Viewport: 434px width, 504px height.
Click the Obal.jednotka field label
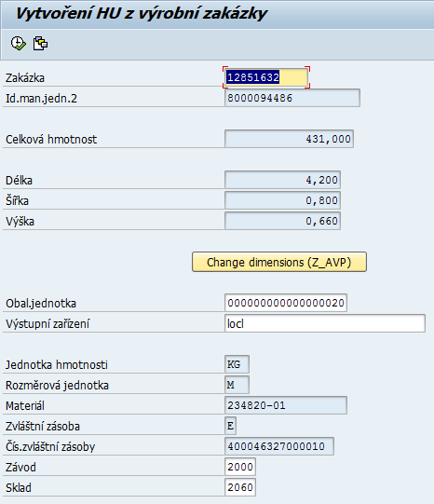pyautogui.click(x=41, y=304)
